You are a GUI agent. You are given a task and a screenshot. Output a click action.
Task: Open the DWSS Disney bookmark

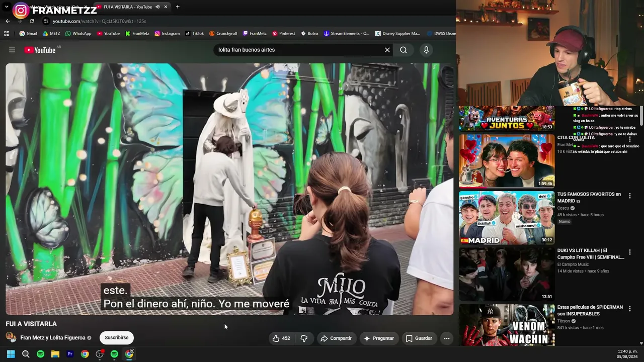click(x=441, y=34)
